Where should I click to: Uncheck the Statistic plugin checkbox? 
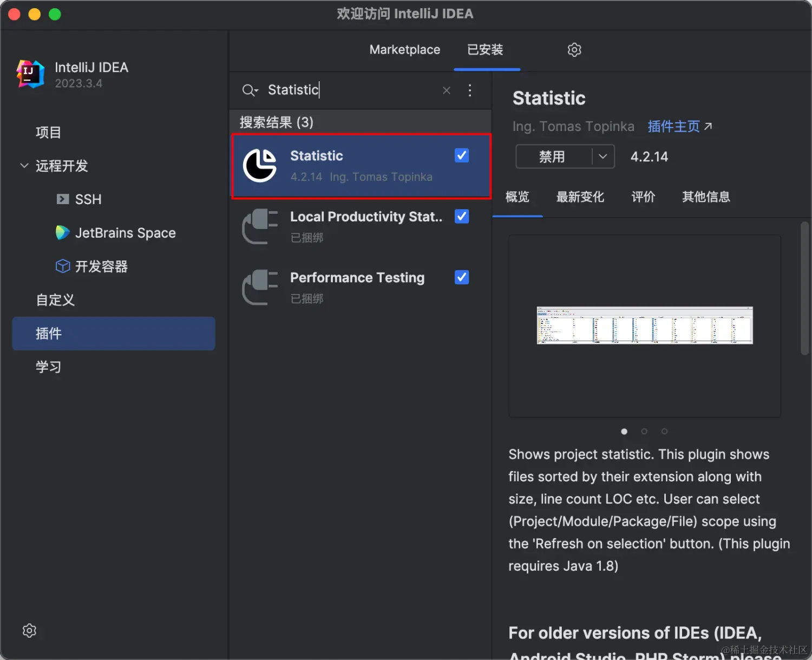462,156
